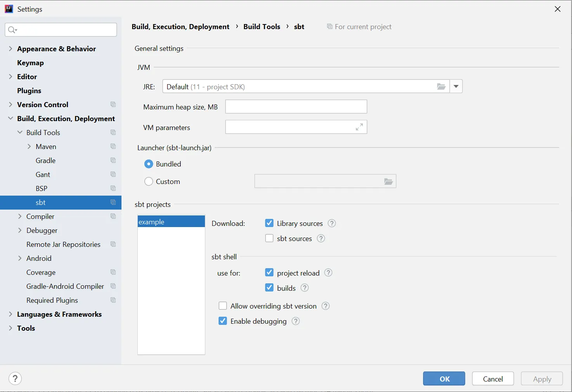Image resolution: width=572 pixels, height=392 pixels.
Task: Click the JRE browse folder icon
Action: [x=441, y=87]
